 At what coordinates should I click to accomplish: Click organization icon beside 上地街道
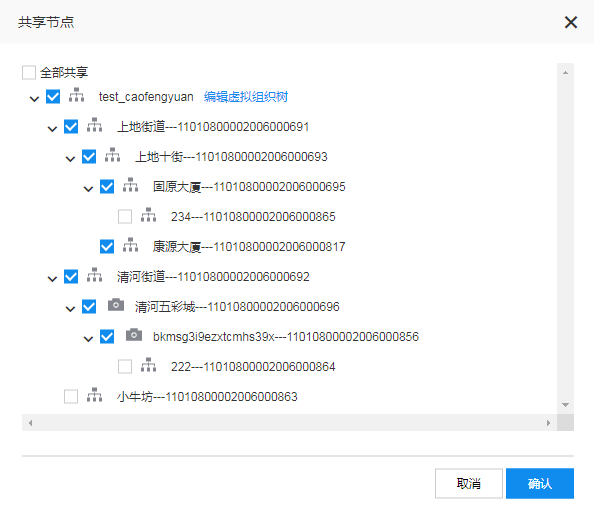(94, 125)
